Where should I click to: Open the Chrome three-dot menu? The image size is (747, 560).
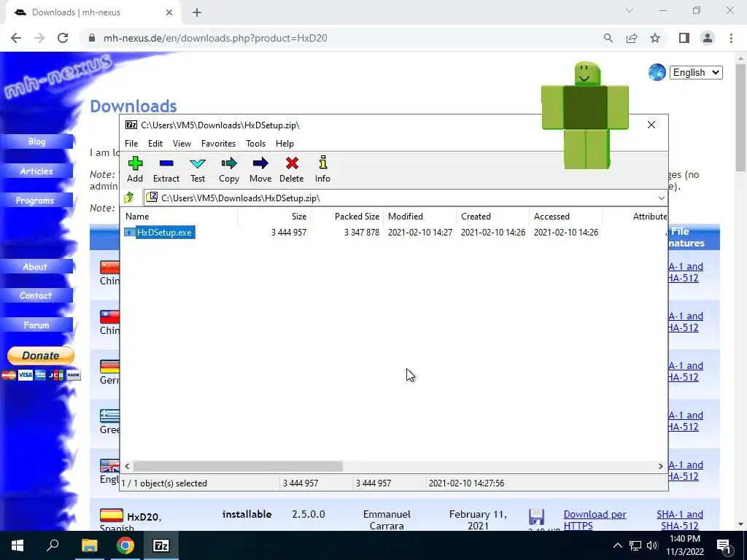pyautogui.click(x=731, y=38)
